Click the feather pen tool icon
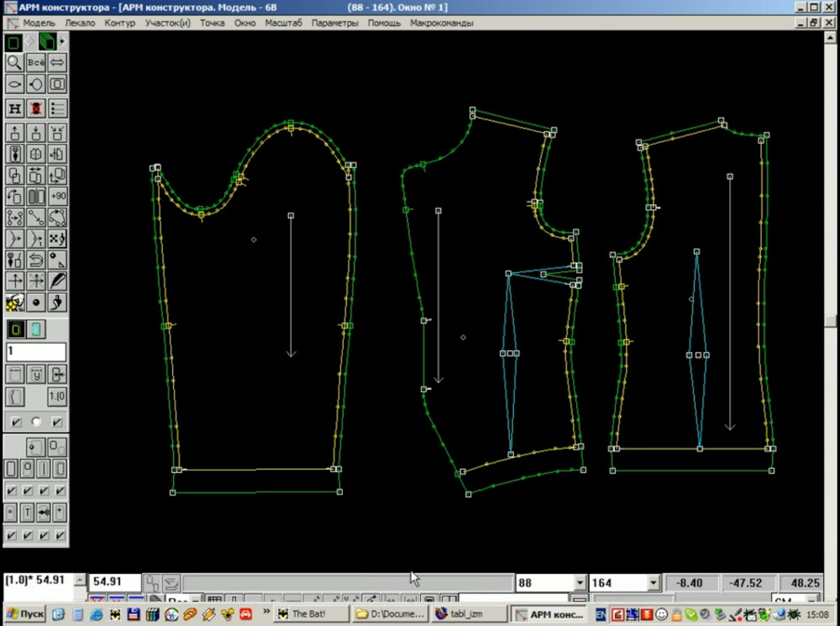The image size is (840, 626). pos(58,281)
